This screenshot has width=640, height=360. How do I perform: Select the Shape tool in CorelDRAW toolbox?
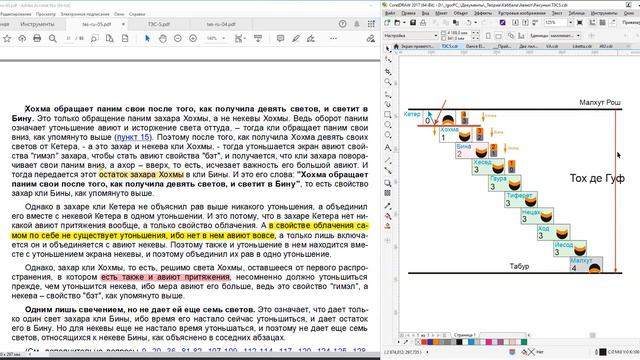point(388,60)
